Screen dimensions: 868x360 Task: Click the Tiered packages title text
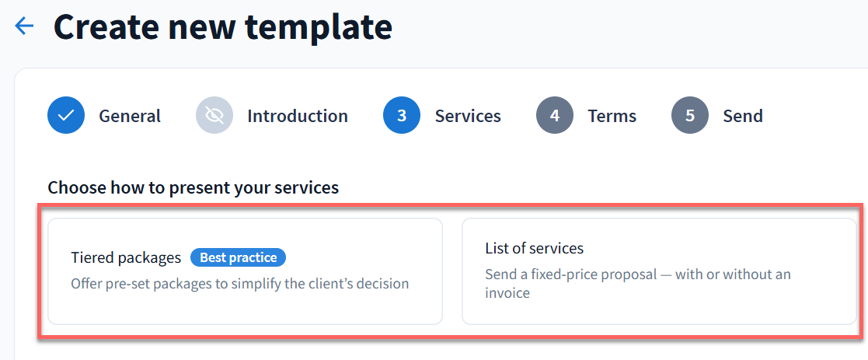126,257
